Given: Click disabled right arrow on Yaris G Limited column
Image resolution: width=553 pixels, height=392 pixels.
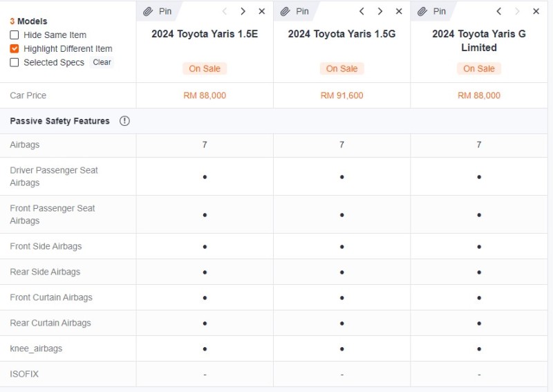Looking at the screenshot, I should pos(517,11).
